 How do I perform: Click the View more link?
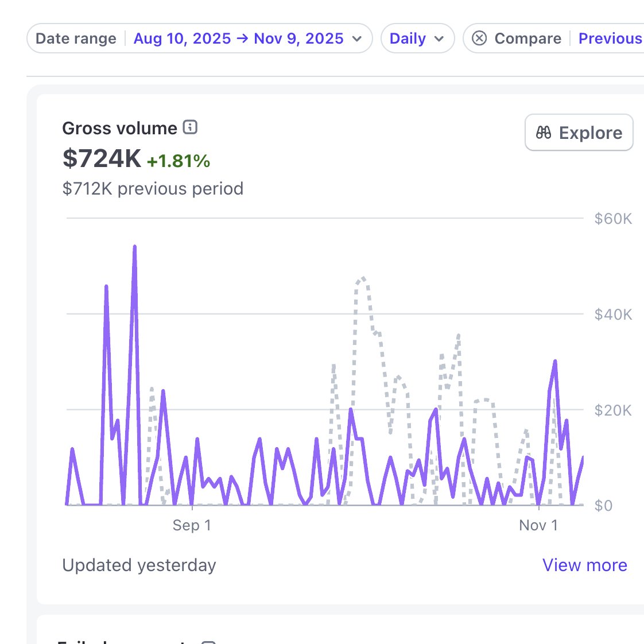(584, 565)
